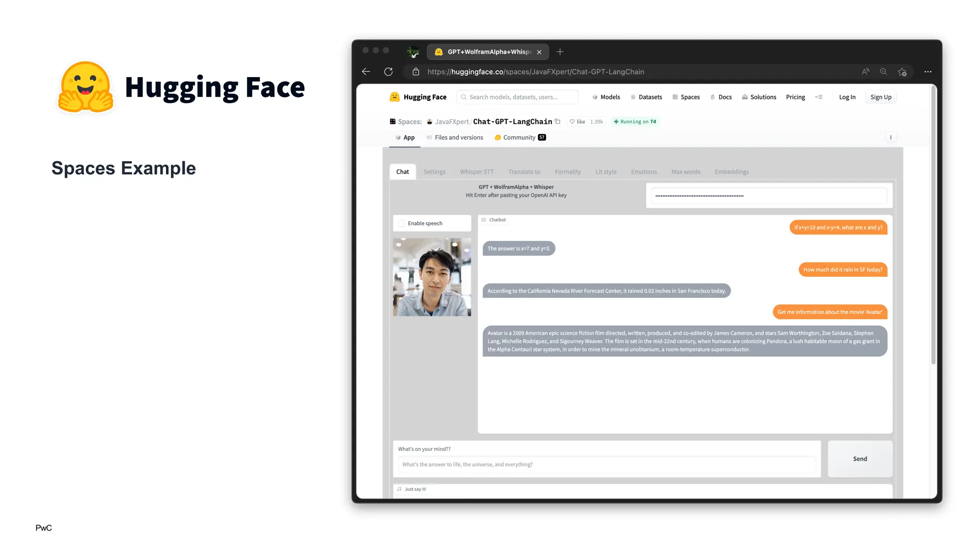Open the browser three-dot settings menu

[x=928, y=72]
